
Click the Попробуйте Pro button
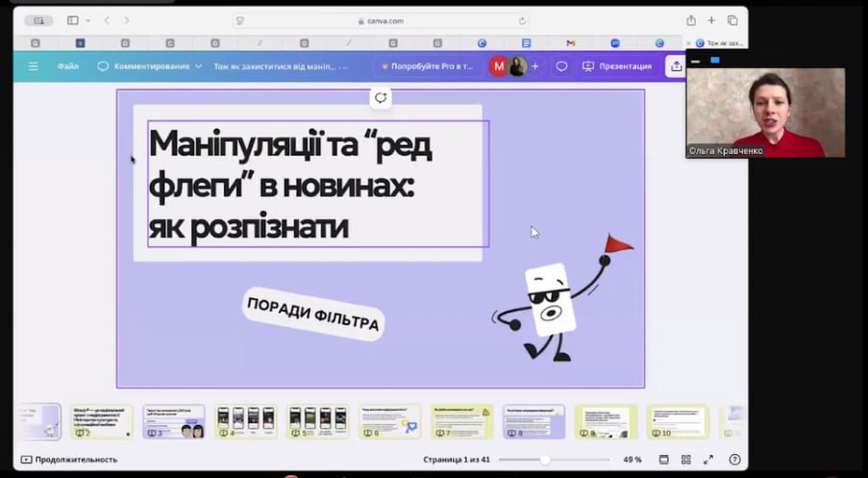coord(427,66)
